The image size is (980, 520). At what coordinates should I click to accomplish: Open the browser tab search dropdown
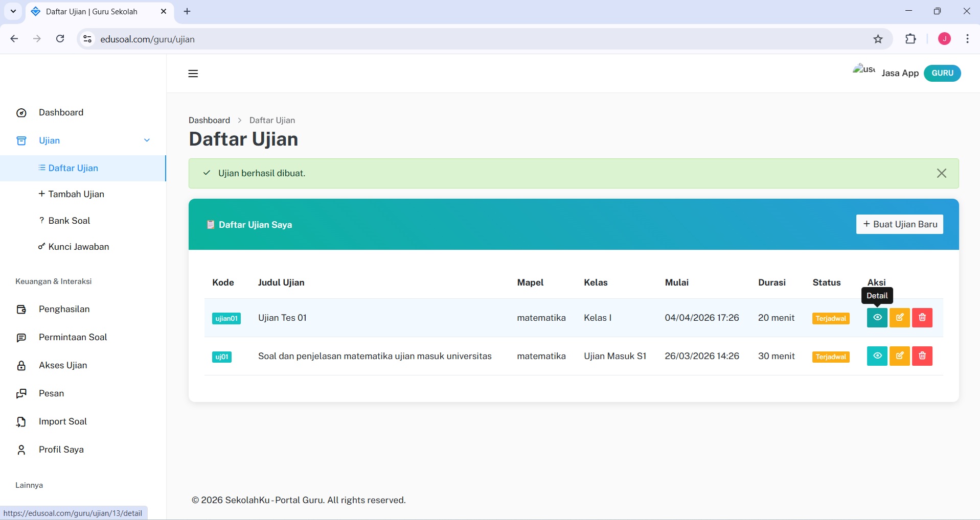pyautogui.click(x=13, y=11)
